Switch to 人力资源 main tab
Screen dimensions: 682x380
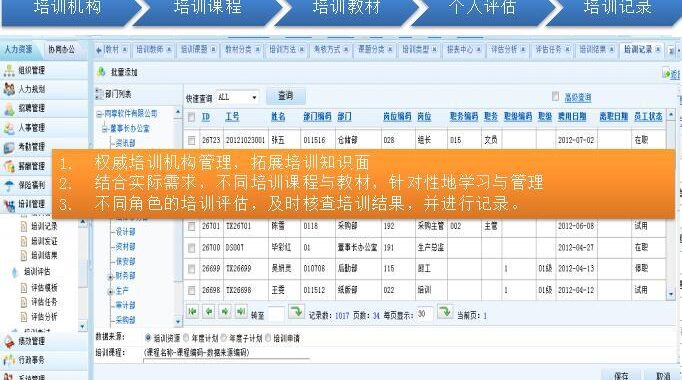click(x=19, y=49)
